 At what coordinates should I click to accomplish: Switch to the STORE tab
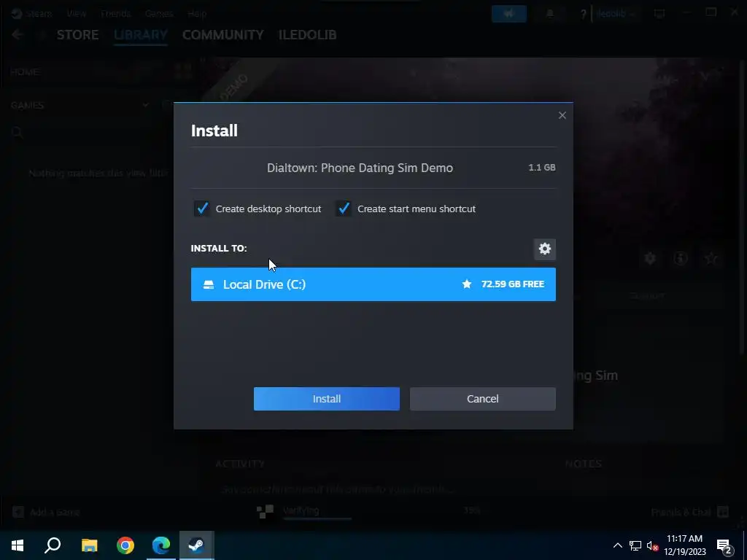77,35
